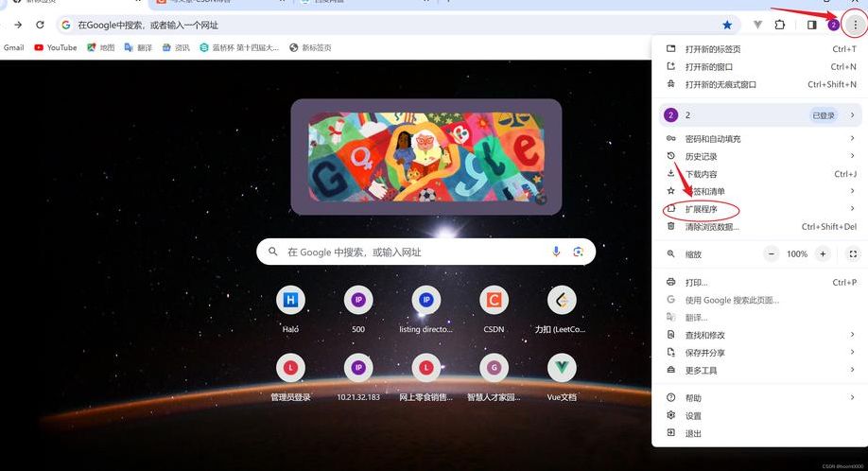Open Gmail bookmark
This screenshot has width=868, height=471.
click(x=13, y=47)
